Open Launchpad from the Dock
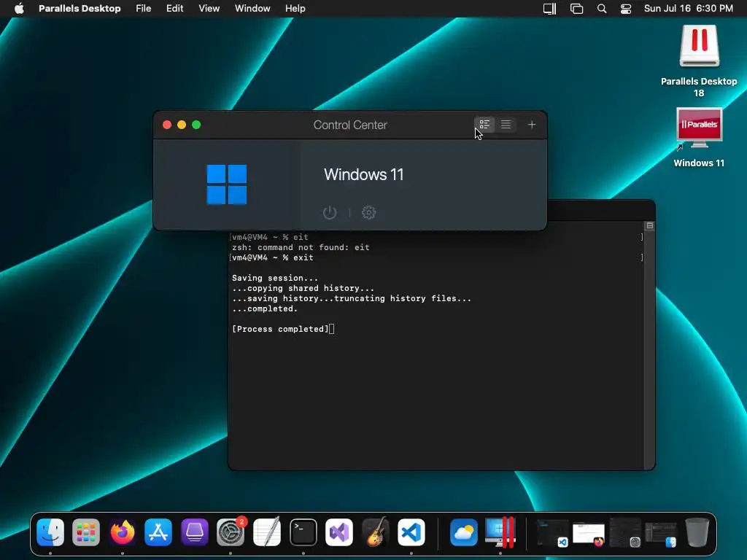747x560 pixels. pyautogui.click(x=86, y=532)
